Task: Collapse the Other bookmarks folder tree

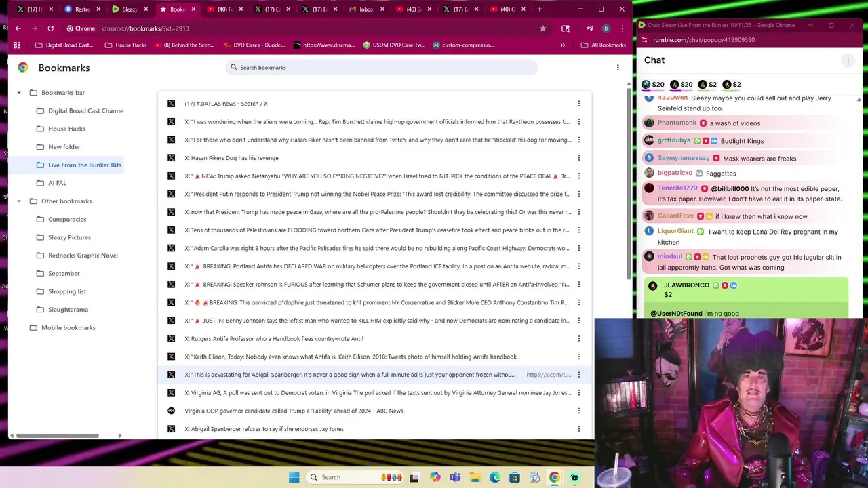Action: 18,201
